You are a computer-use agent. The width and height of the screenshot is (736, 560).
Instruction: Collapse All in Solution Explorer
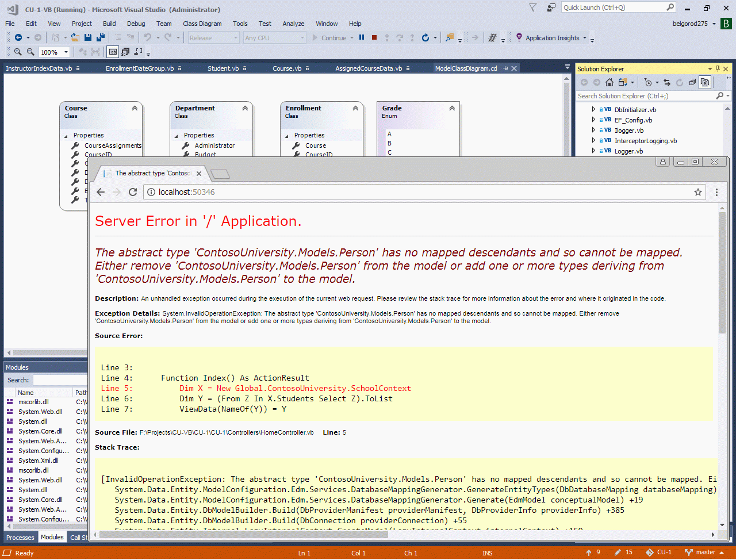coord(692,83)
